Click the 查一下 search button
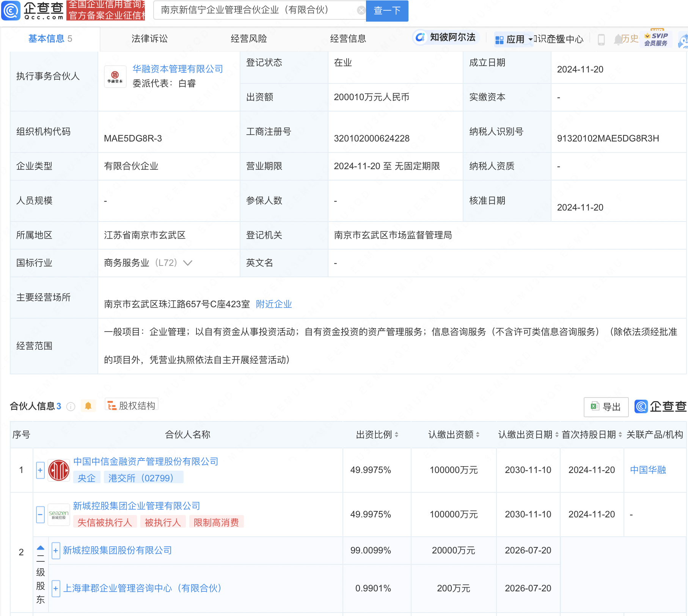Image resolution: width=688 pixels, height=616 pixels. (387, 11)
